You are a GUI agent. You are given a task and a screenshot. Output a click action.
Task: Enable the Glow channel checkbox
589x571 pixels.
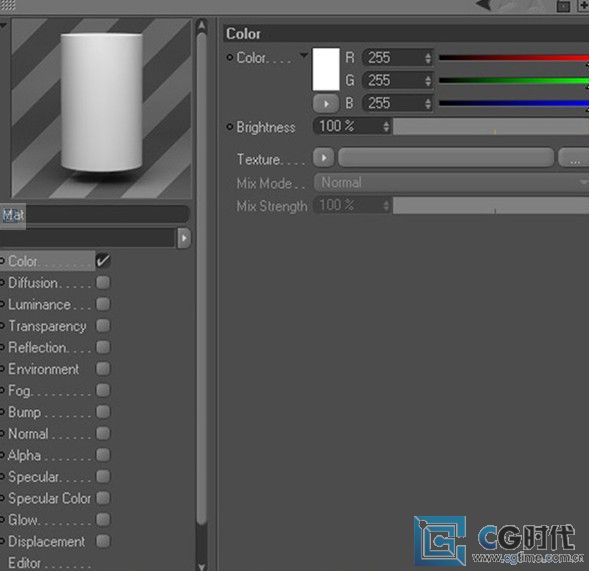point(103,520)
